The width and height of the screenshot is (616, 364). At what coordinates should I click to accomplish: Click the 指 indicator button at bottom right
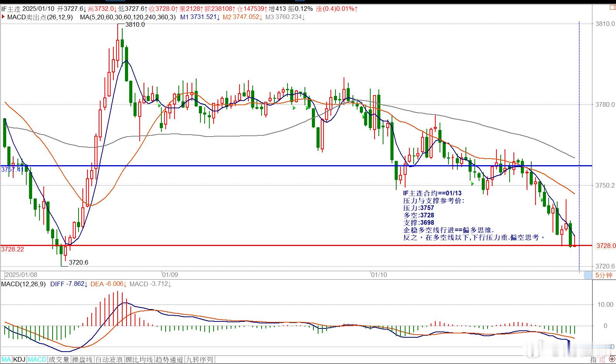593,360
